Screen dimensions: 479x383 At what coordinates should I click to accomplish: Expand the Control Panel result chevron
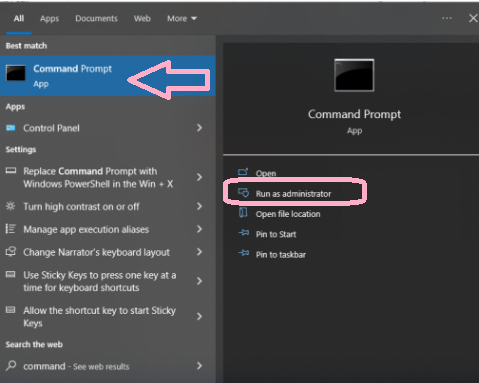point(199,128)
